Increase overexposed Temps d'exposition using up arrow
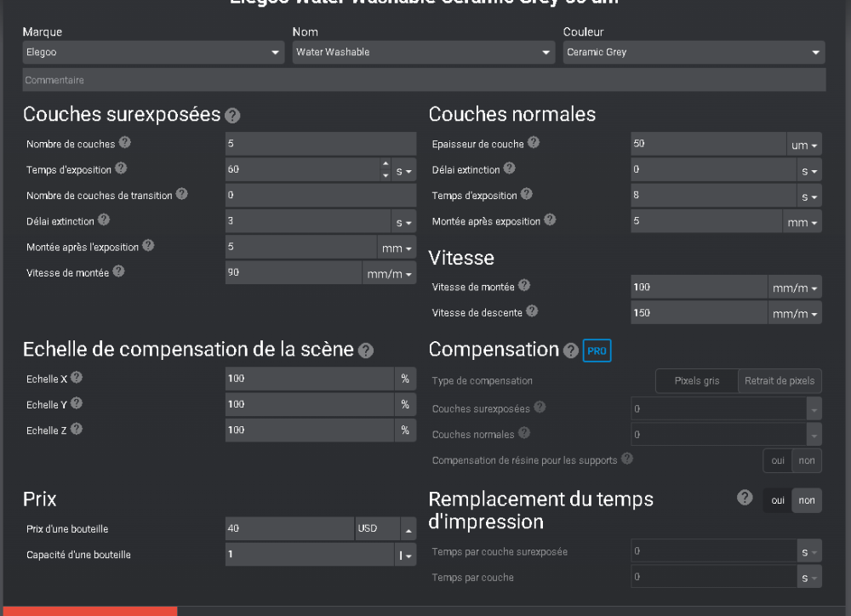The image size is (851, 616). (x=386, y=164)
